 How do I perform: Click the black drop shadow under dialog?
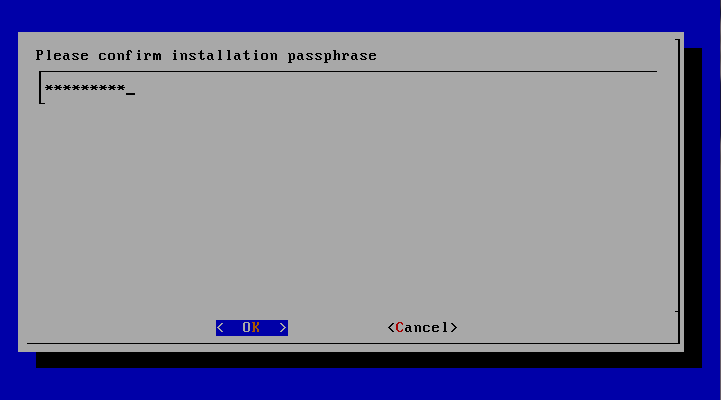(x=368, y=360)
